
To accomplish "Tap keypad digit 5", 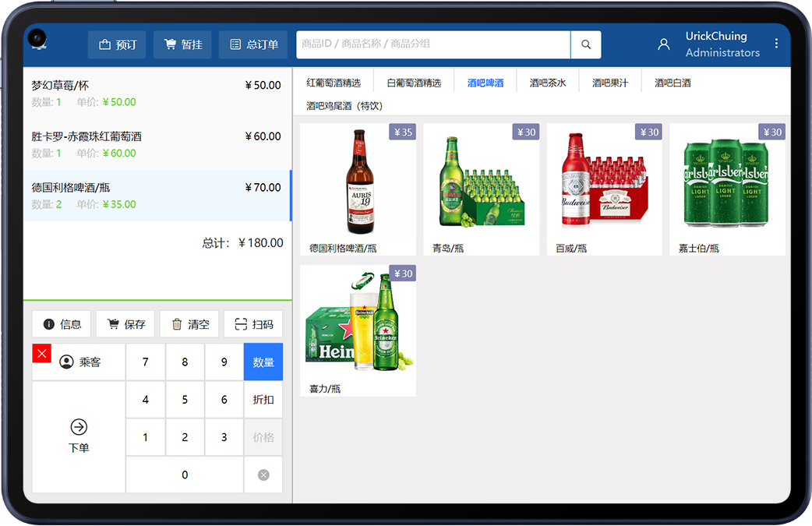I will [x=185, y=400].
